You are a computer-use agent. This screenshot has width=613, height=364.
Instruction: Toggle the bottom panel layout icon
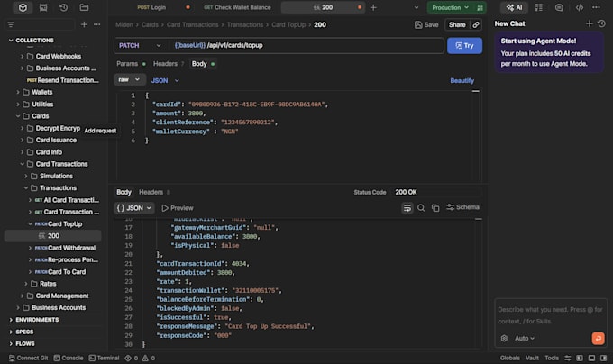pyautogui.click(x=591, y=358)
